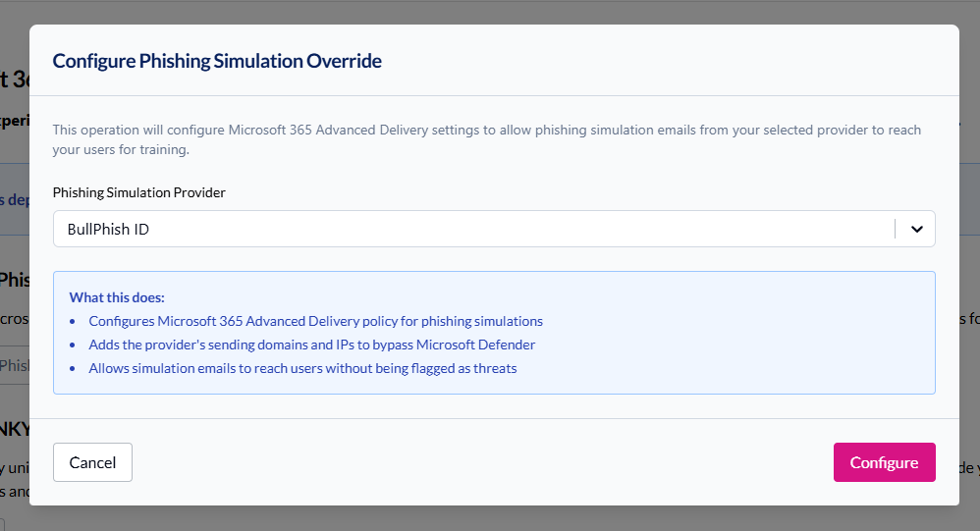The height and width of the screenshot is (531, 980).
Task: Expand the provider dropdown chevron arrow
Action: coord(916,229)
